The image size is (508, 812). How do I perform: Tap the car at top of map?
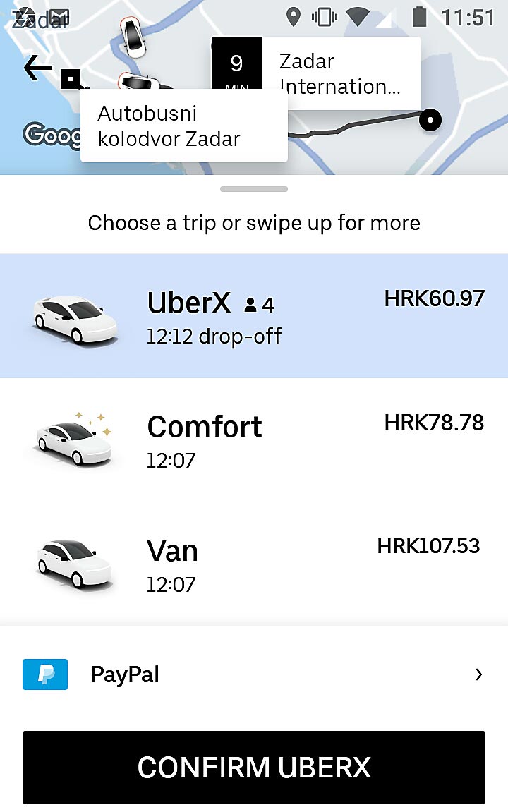pos(133,35)
